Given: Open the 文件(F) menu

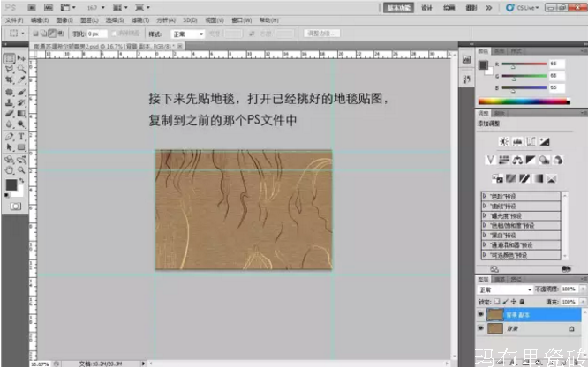Looking at the screenshot, I should [14, 20].
